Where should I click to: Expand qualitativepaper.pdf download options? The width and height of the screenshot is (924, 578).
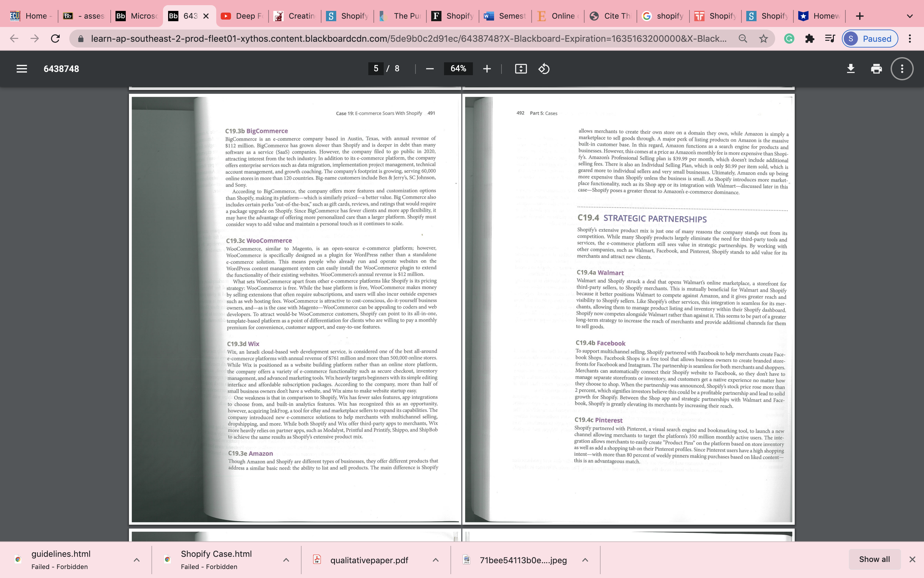pos(436,560)
